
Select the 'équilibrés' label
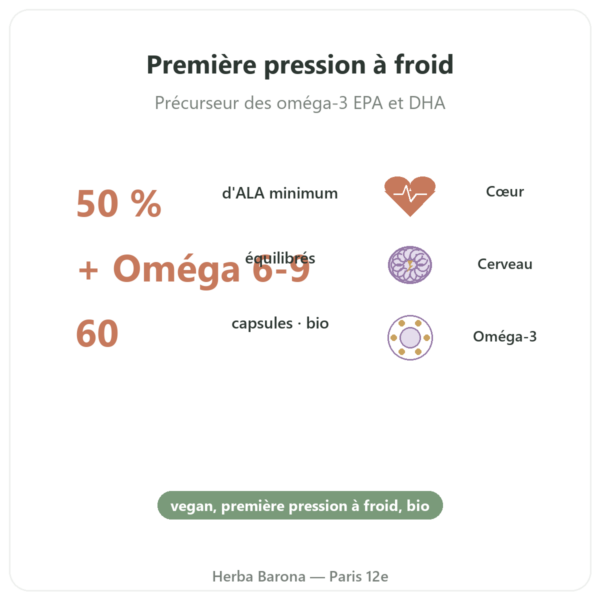(x=280, y=258)
